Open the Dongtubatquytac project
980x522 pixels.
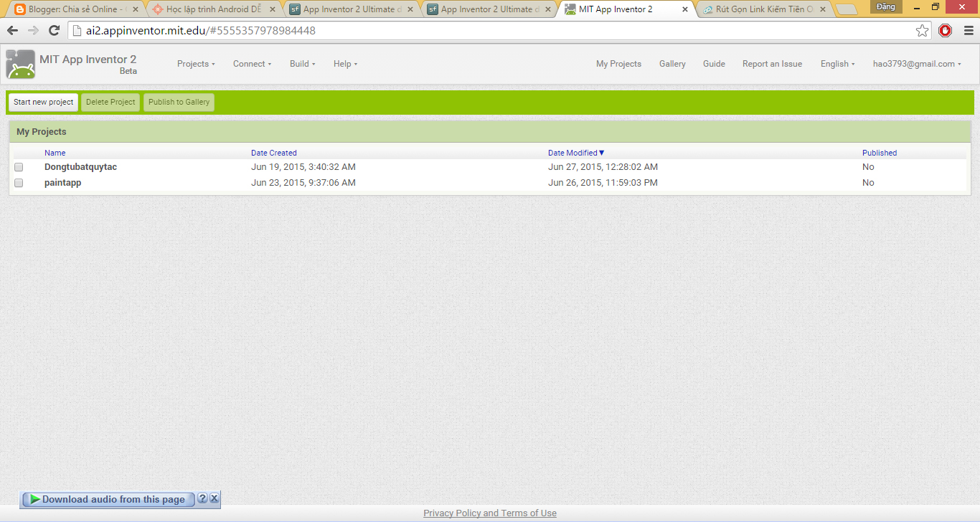click(80, 167)
